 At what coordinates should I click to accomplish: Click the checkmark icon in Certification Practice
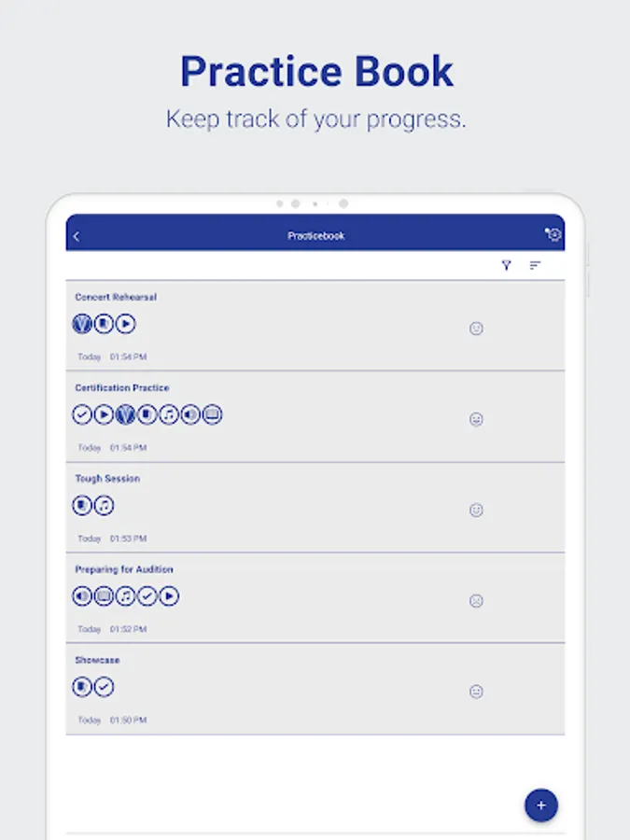click(x=82, y=414)
